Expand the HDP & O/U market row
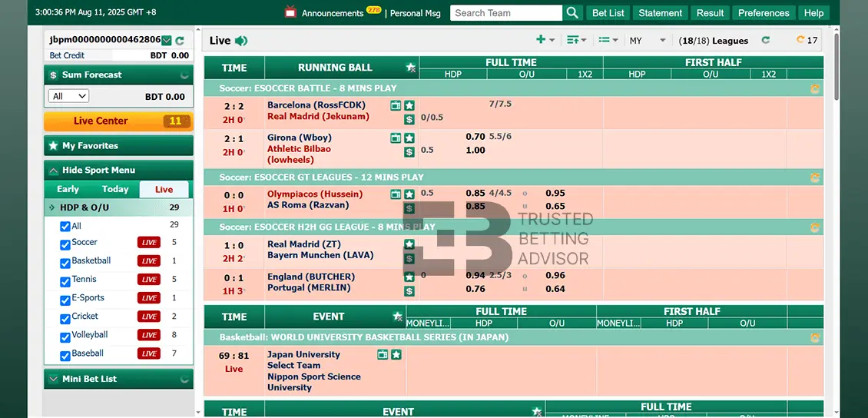This screenshot has width=868, height=418. click(x=118, y=207)
